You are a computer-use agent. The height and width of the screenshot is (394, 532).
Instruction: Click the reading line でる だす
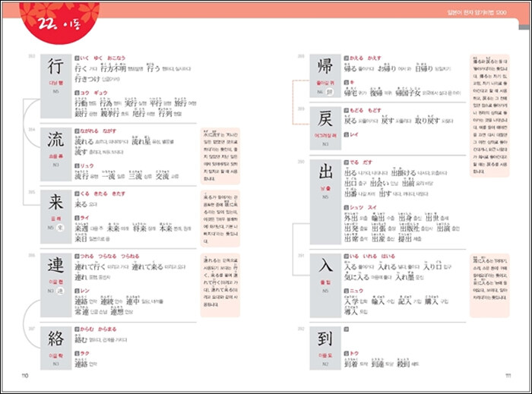361,162
